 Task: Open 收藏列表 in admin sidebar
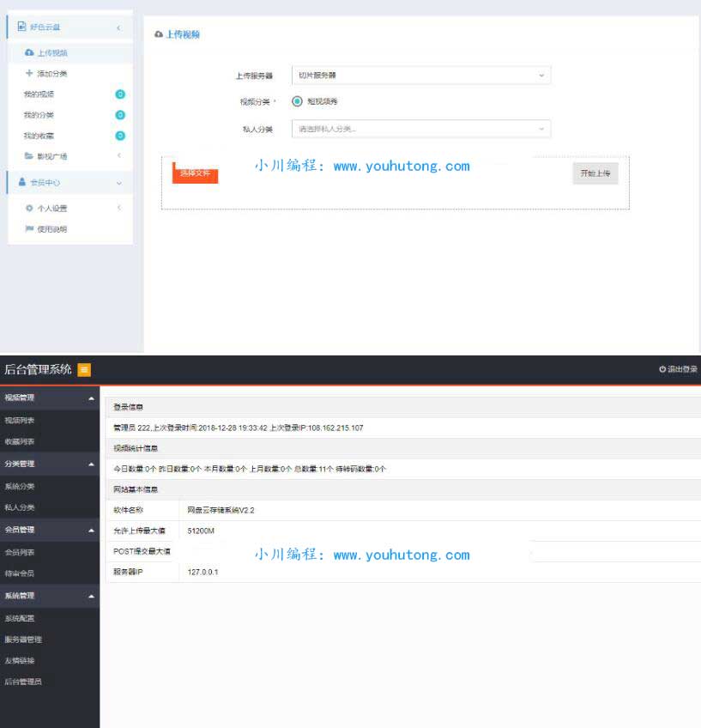point(20,441)
